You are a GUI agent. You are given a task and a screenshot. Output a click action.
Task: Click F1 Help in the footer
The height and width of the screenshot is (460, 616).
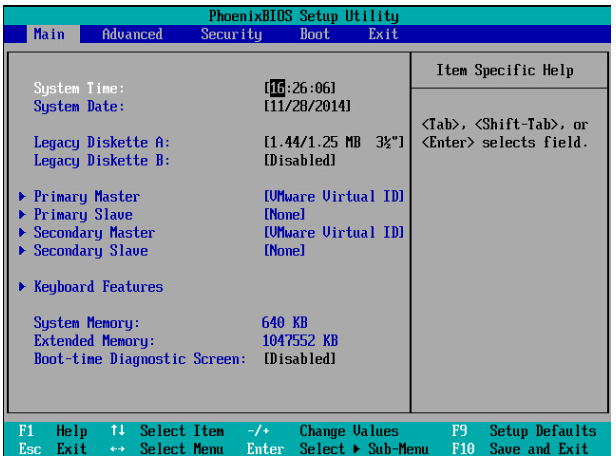coord(54,431)
